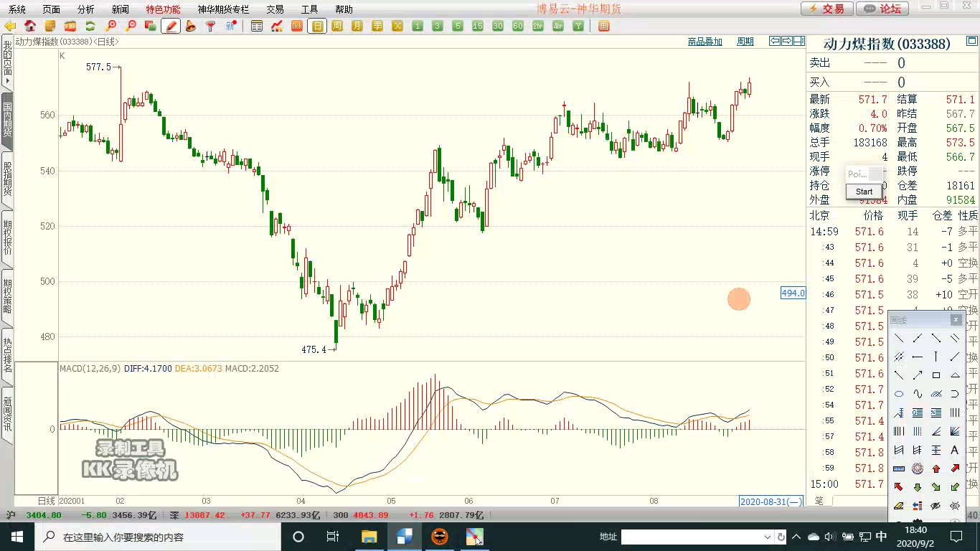Screen dimensions: 980x551
Task: Select the weekly 周 period button
Action: (x=337, y=26)
